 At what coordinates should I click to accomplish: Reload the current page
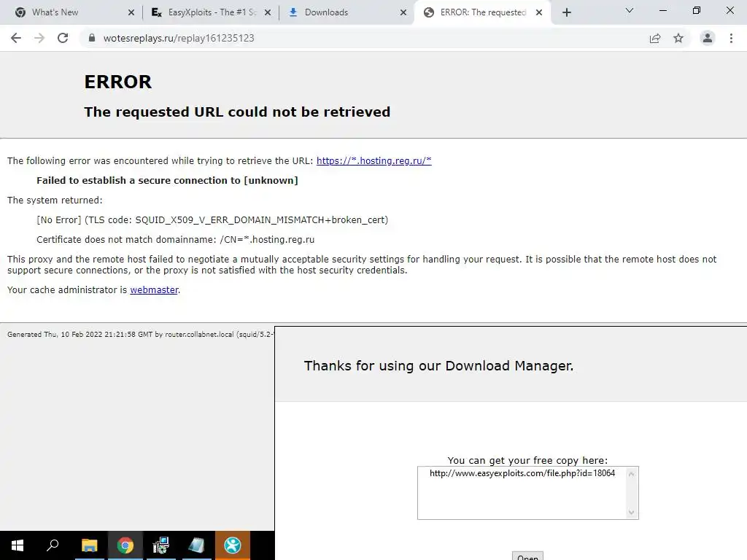tap(63, 38)
